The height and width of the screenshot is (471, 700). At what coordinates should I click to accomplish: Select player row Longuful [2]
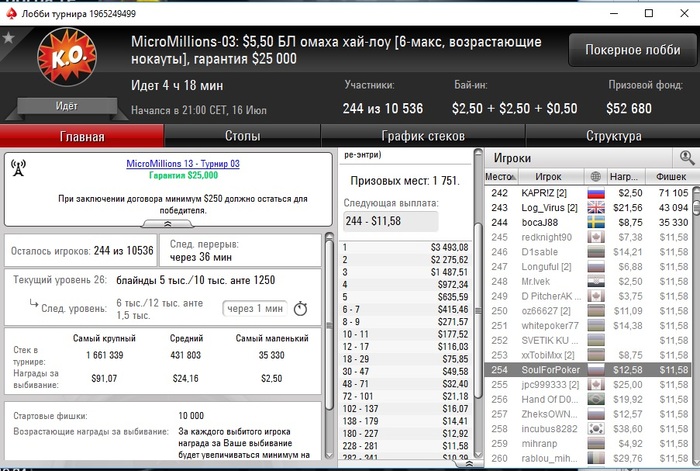[588, 267]
